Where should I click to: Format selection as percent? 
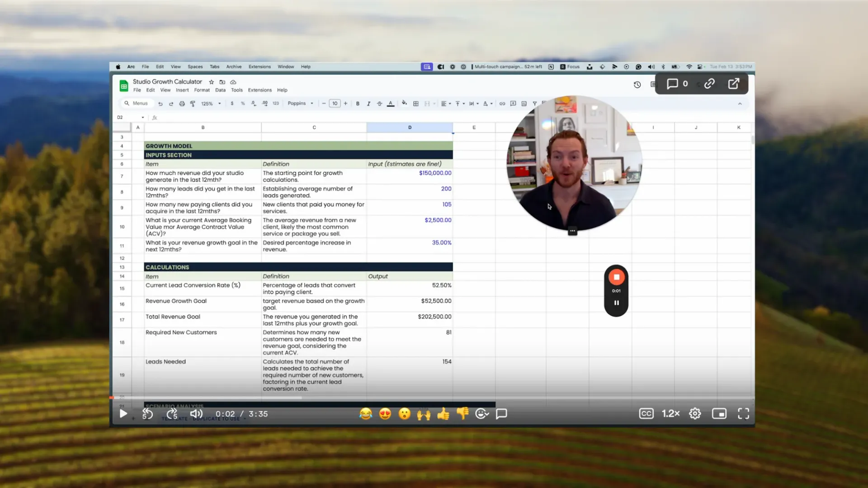243,103
